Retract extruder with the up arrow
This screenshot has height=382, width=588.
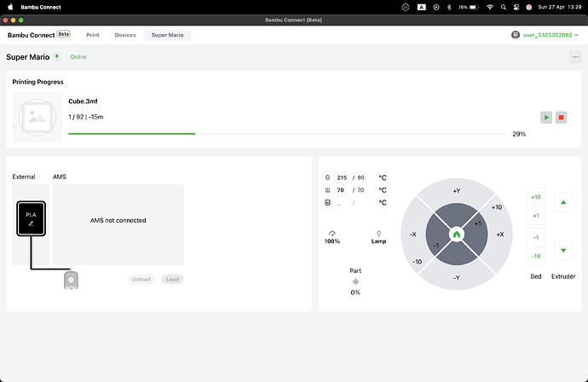(563, 202)
